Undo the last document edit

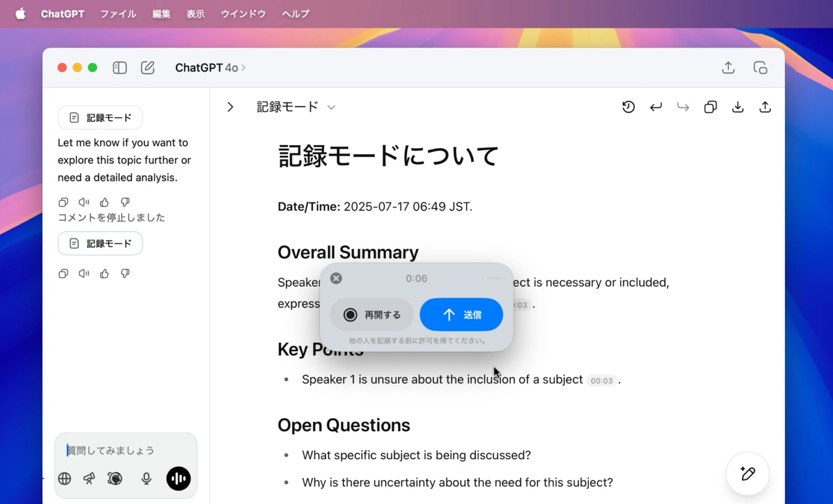coord(655,107)
